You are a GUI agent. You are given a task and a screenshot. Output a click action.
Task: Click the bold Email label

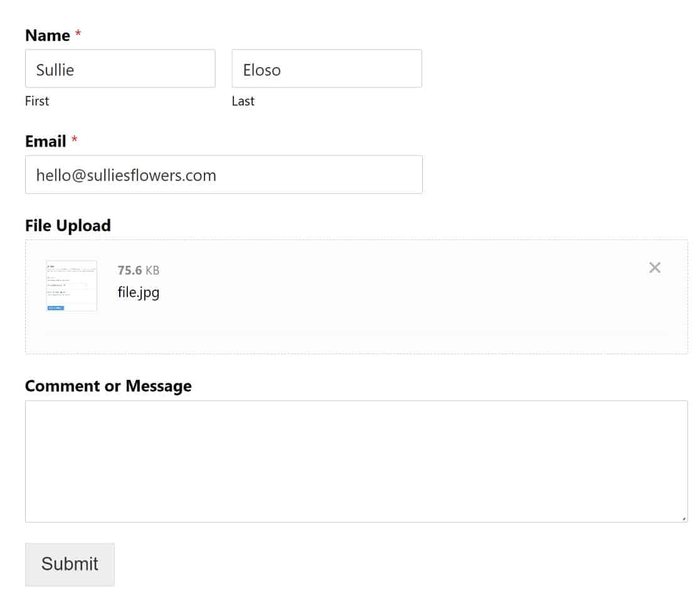point(45,142)
